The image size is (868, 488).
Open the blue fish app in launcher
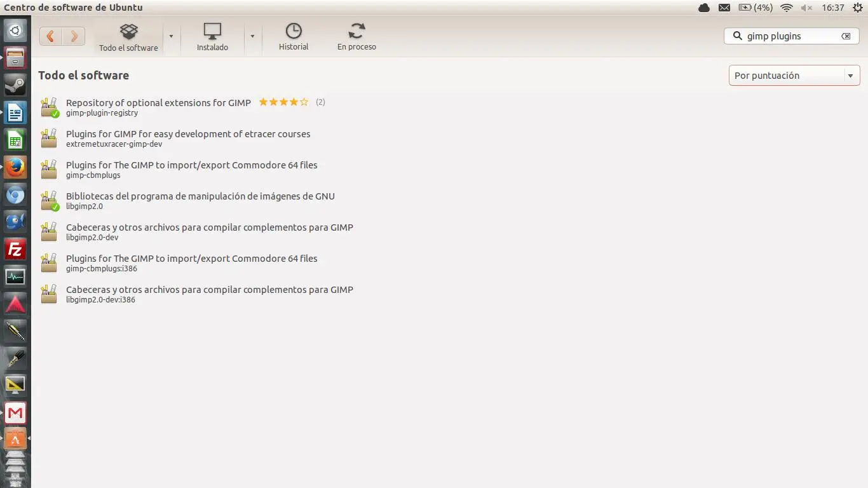pyautogui.click(x=15, y=222)
